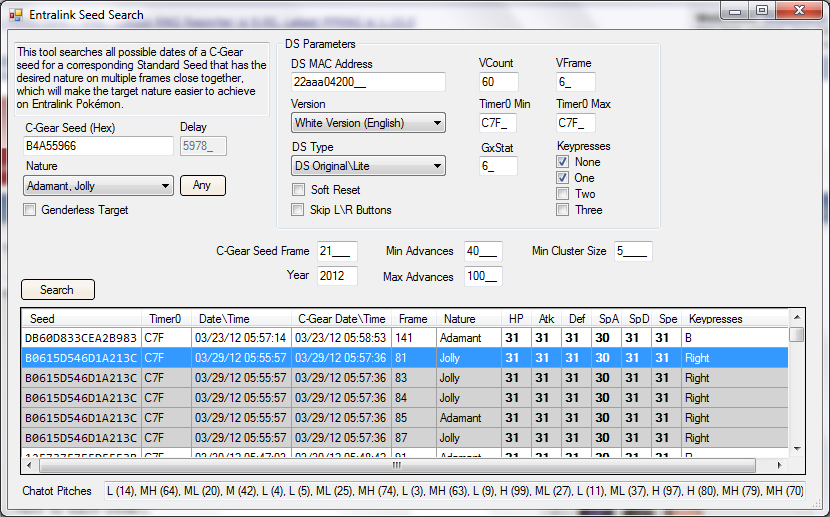Screen dimensions: 830x517
Task: Click the vertical scrollbar down arrow
Action: click(796, 448)
